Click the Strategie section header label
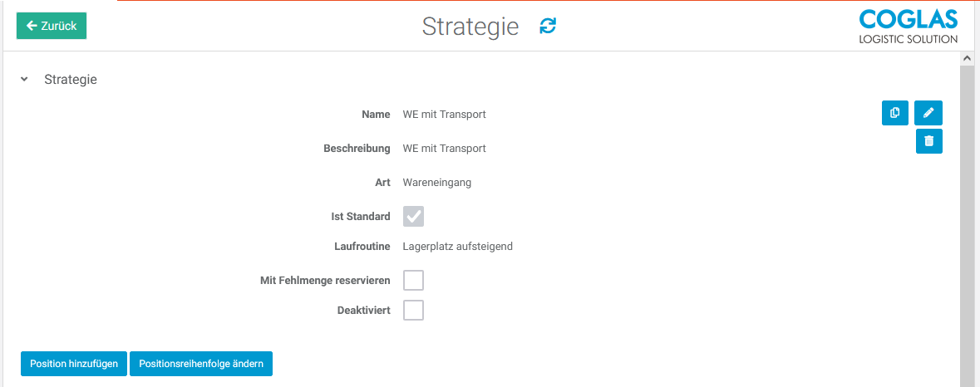980x387 pixels. tap(71, 80)
